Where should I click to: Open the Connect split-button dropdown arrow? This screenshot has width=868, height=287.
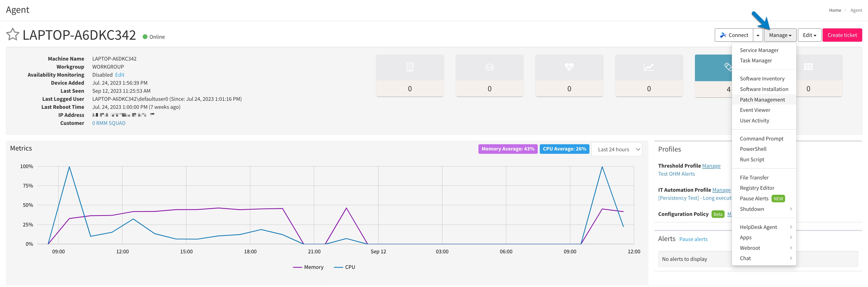[x=758, y=35]
